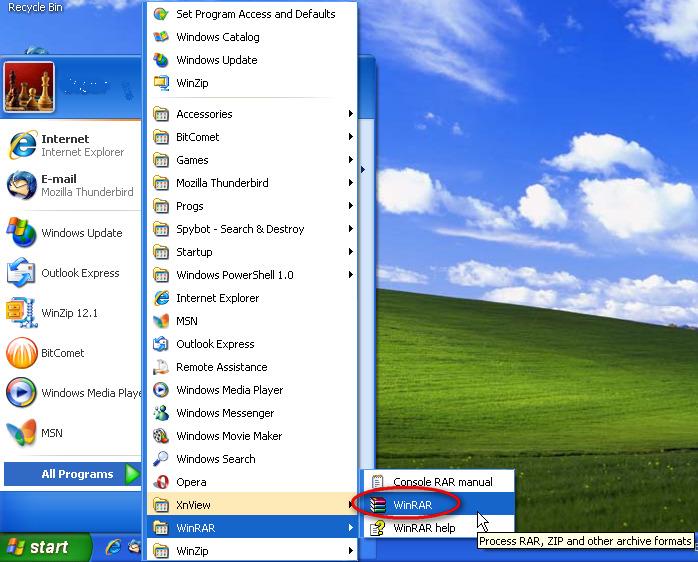Click the Set Program Access and Defaults icon
Screen dimensions: 698x562
(161, 14)
